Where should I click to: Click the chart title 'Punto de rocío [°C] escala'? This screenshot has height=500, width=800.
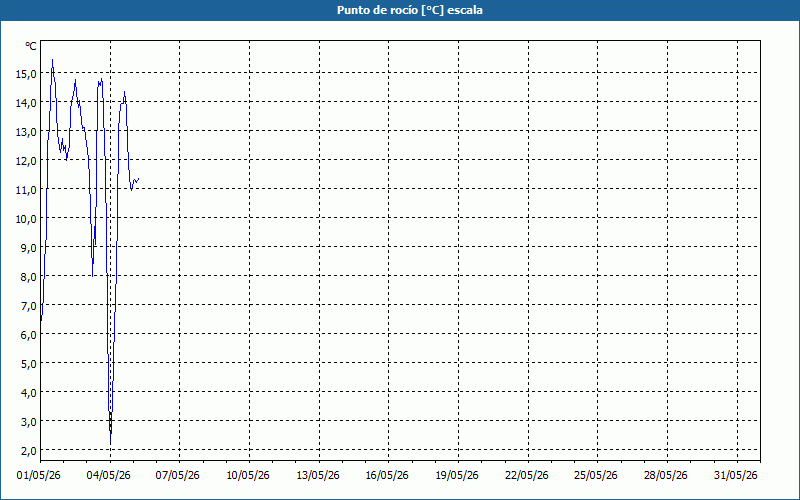click(410, 10)
